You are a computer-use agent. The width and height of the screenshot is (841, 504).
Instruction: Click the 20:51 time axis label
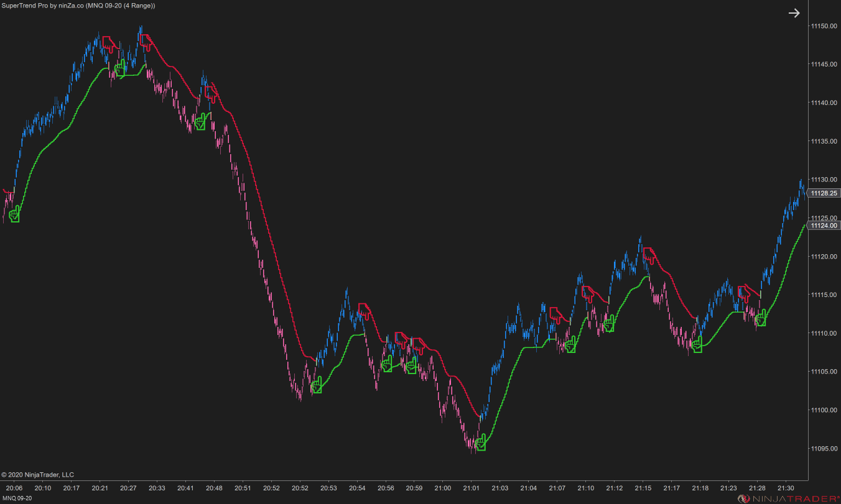tap(243, 488)
